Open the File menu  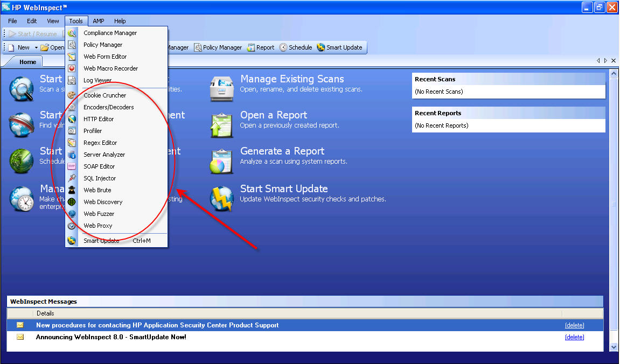[12, 21]
